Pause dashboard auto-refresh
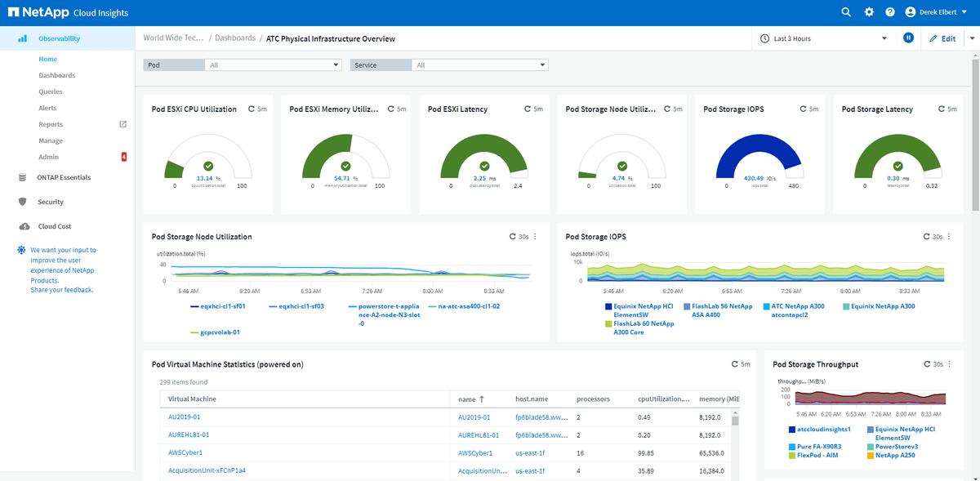The height and width of the screenshot is (481, 980). (x=907, y=38)
